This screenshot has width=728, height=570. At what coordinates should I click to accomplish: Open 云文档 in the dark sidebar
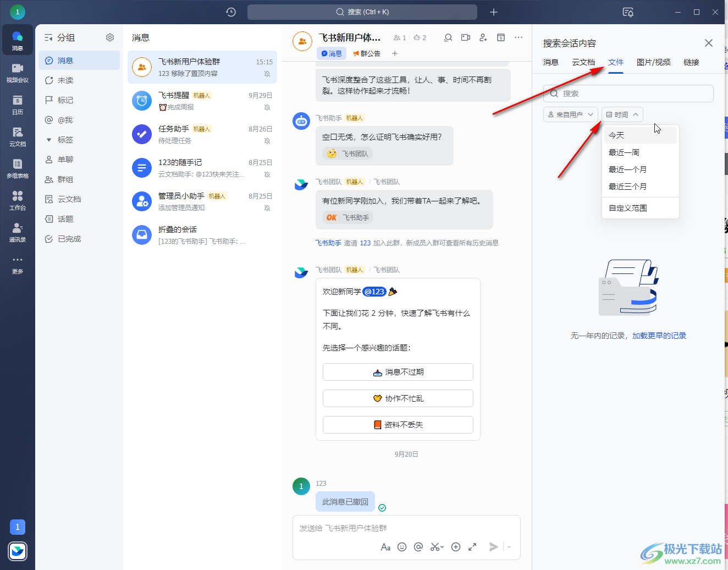18,136
